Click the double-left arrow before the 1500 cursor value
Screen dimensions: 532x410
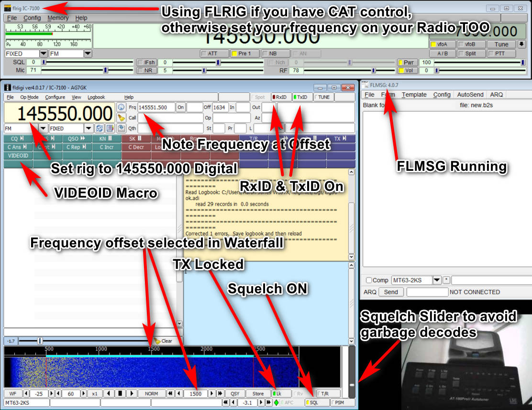pyautogui.click(x=170, y=394)
